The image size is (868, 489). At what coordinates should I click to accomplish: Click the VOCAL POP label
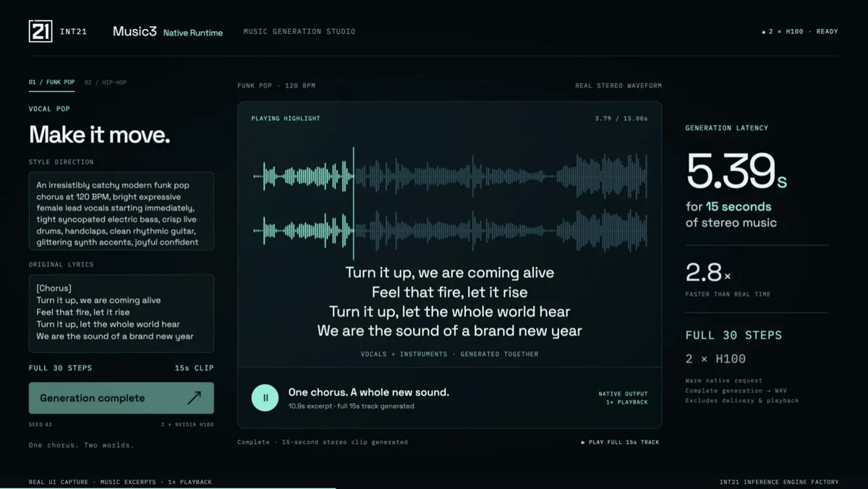tap(49, 109)
